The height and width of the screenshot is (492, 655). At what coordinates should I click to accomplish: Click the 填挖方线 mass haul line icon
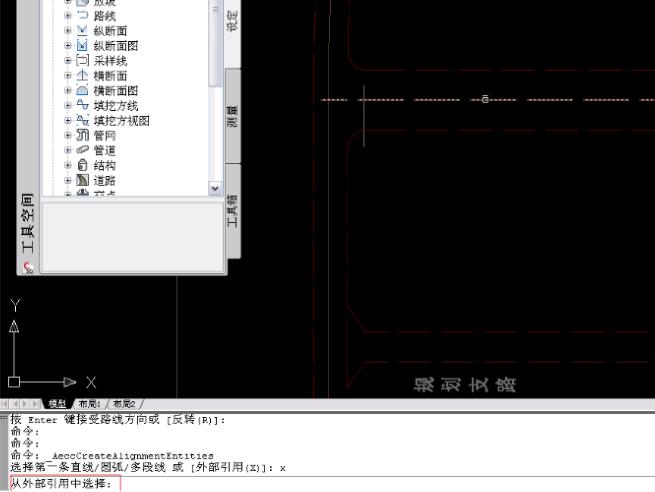[x=82, y=105]
